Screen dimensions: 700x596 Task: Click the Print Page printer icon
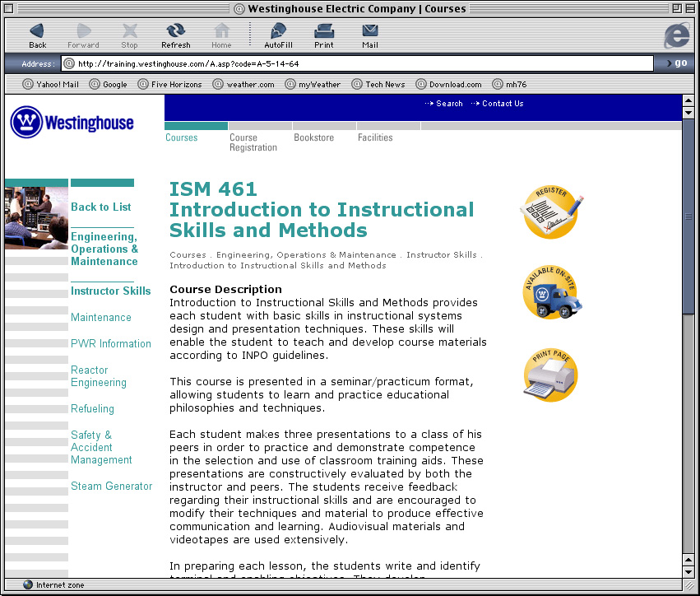[550, 375]
